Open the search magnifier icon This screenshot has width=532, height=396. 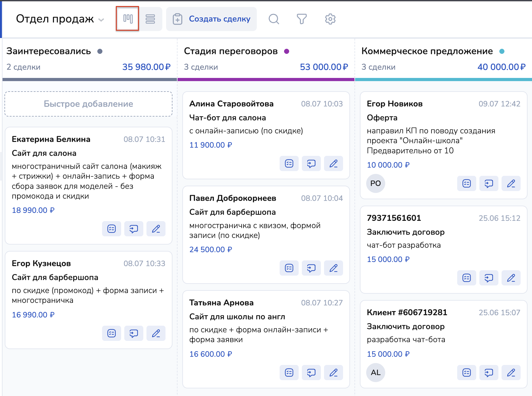click(x=274, y=19)
